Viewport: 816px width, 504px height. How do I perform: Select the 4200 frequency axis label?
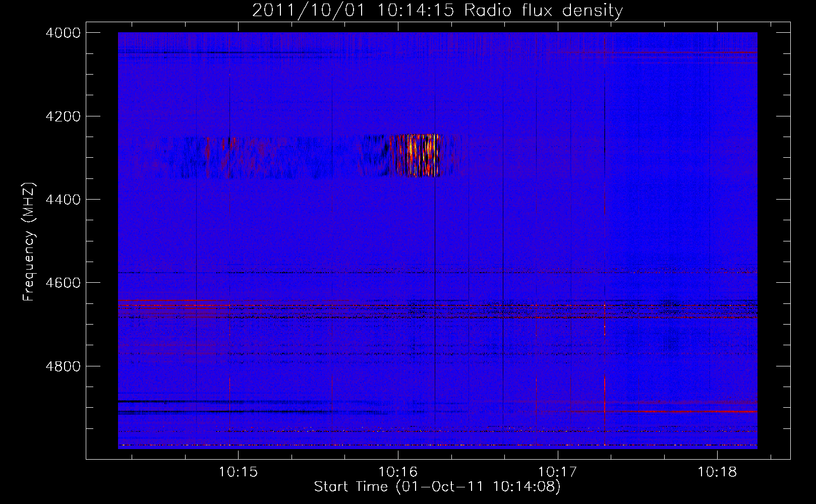(x=63, y=116)
